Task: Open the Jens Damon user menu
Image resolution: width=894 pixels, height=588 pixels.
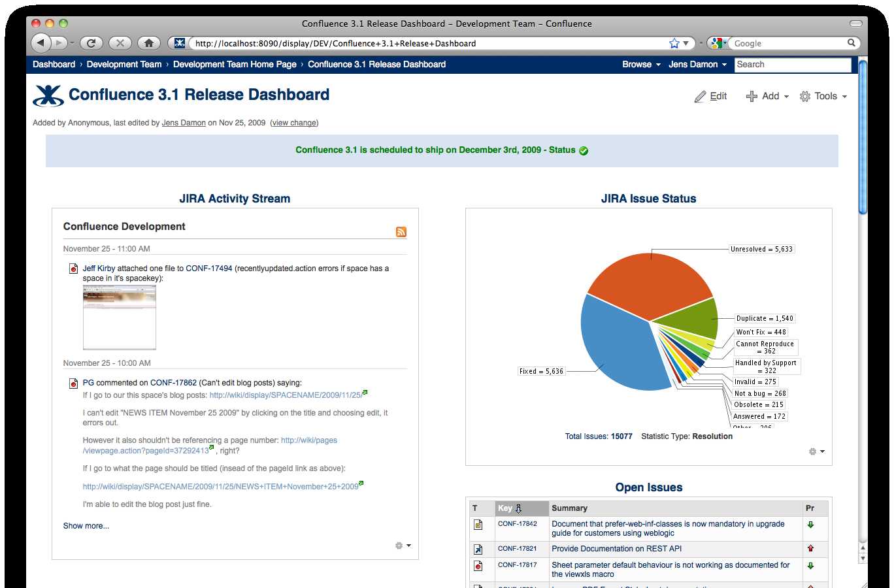Action: click(x=697, y=64)
